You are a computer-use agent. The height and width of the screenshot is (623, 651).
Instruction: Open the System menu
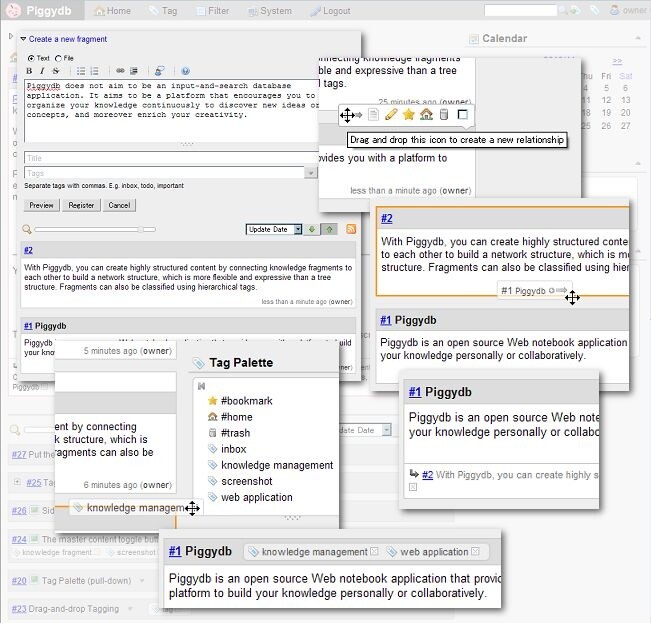pyautogui.click(x=270, y=11)
